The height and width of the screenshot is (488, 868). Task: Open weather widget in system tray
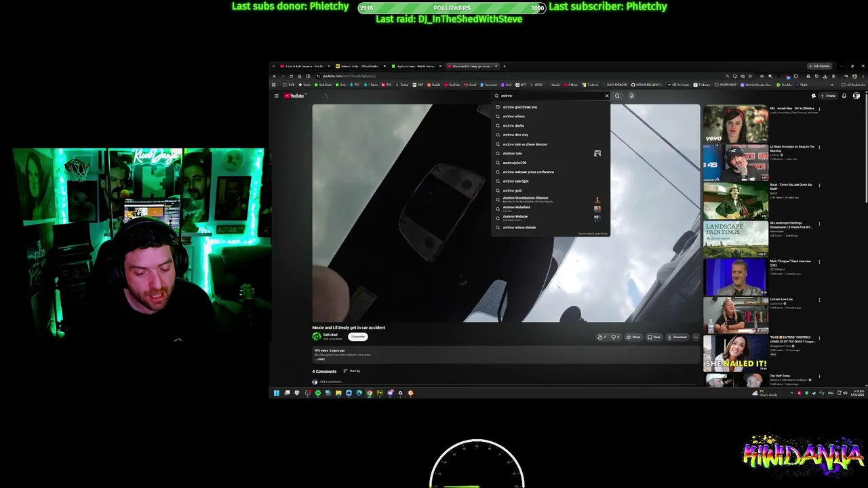point(764,393)
